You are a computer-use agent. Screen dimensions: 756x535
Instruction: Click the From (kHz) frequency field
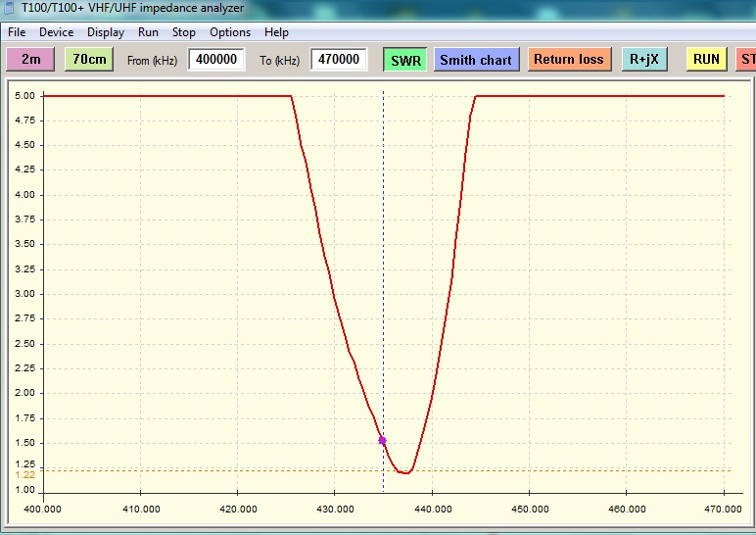216,60
